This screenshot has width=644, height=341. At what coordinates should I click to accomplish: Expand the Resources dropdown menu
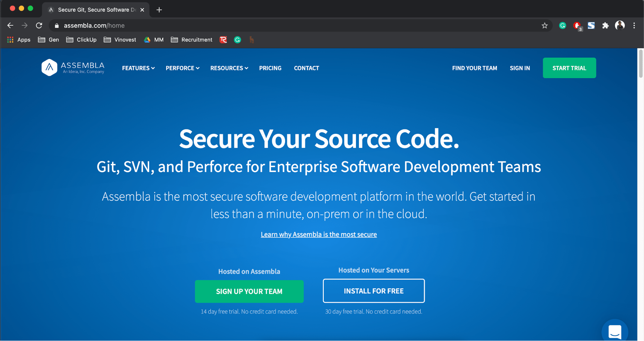pyautogui.click(x=229, y=68)
